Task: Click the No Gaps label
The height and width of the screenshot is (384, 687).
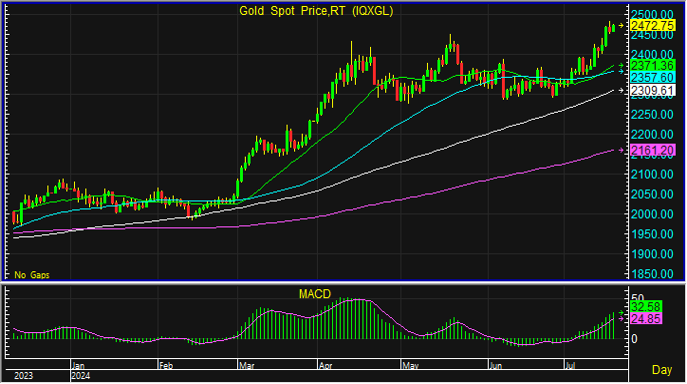Action: tap(32, 275)
